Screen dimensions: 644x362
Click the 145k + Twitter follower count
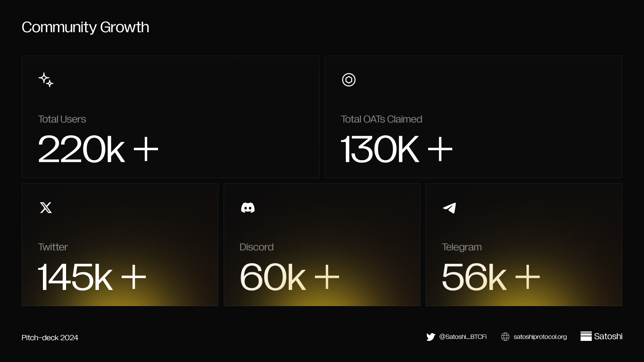[92, 277]
